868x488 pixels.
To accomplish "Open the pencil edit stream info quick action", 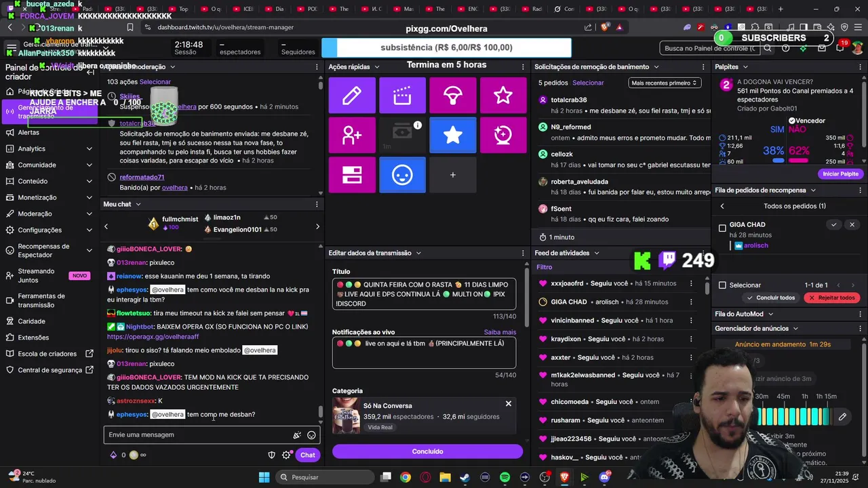I will point(352,96).
